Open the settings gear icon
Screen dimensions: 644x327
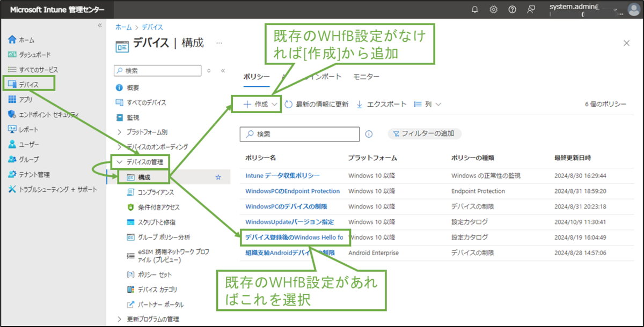coord(493,10)
